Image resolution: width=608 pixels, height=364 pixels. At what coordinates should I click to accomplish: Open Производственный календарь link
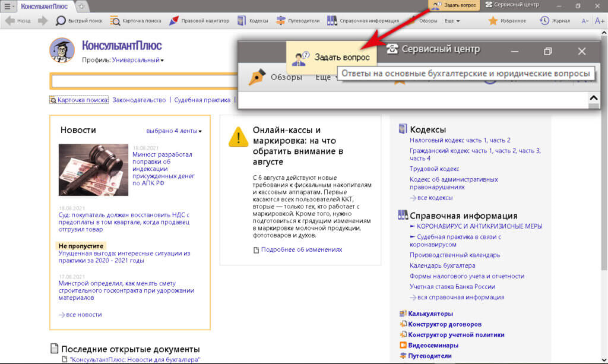[x=455, y=255]
